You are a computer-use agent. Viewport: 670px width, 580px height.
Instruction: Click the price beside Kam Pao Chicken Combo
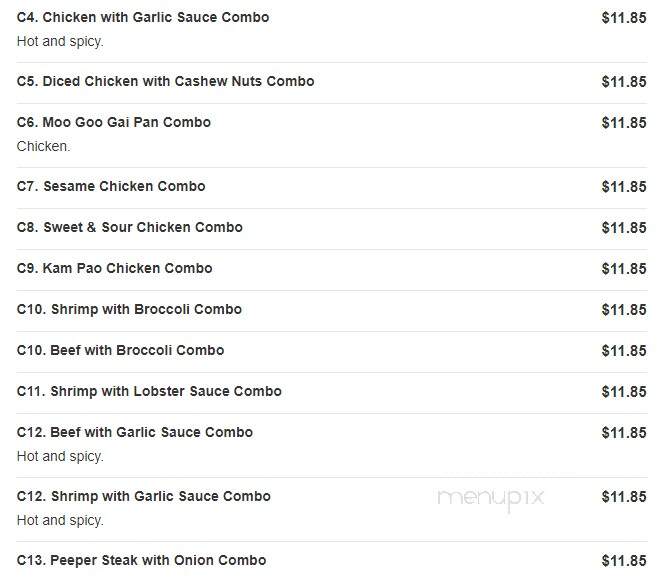click(624, 269)
